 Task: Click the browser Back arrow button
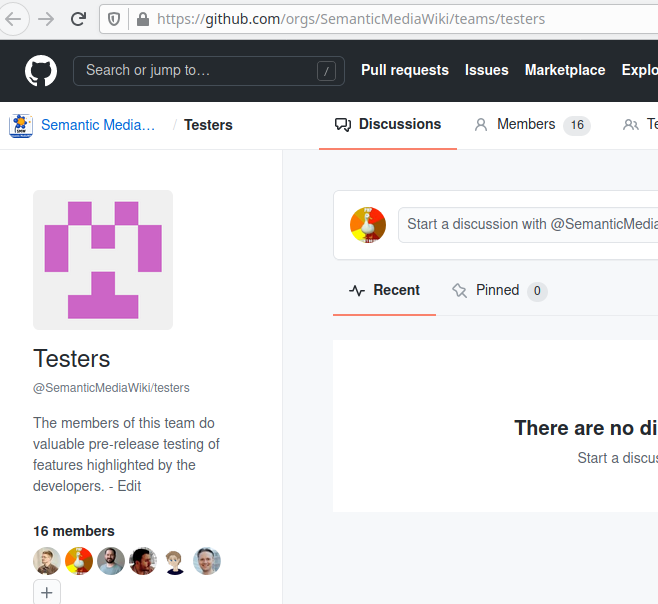point(13,19)
